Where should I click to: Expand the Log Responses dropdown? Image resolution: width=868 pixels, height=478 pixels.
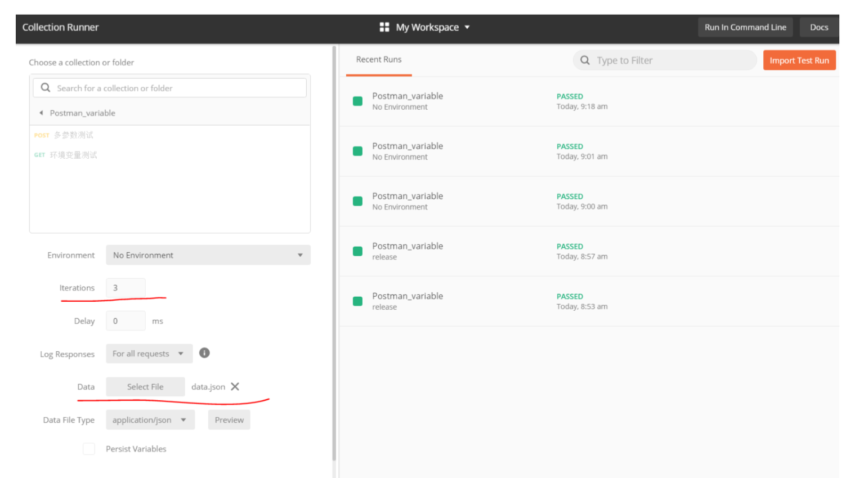click(149, 354)
